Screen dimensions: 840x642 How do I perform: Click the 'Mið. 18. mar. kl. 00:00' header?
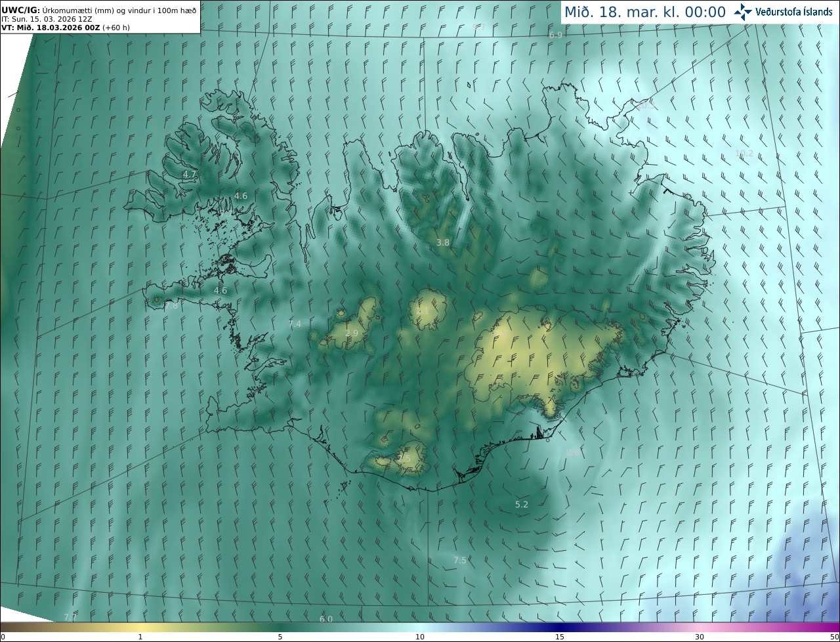tap(645, 12)
